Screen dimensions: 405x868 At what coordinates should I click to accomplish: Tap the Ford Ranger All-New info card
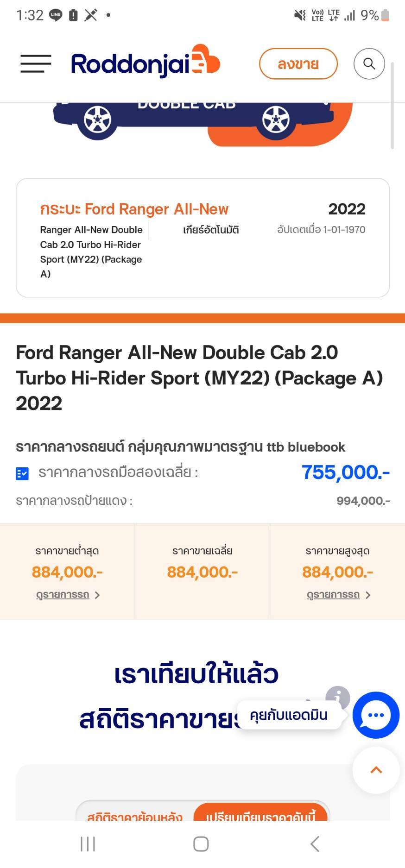point(202,238)
